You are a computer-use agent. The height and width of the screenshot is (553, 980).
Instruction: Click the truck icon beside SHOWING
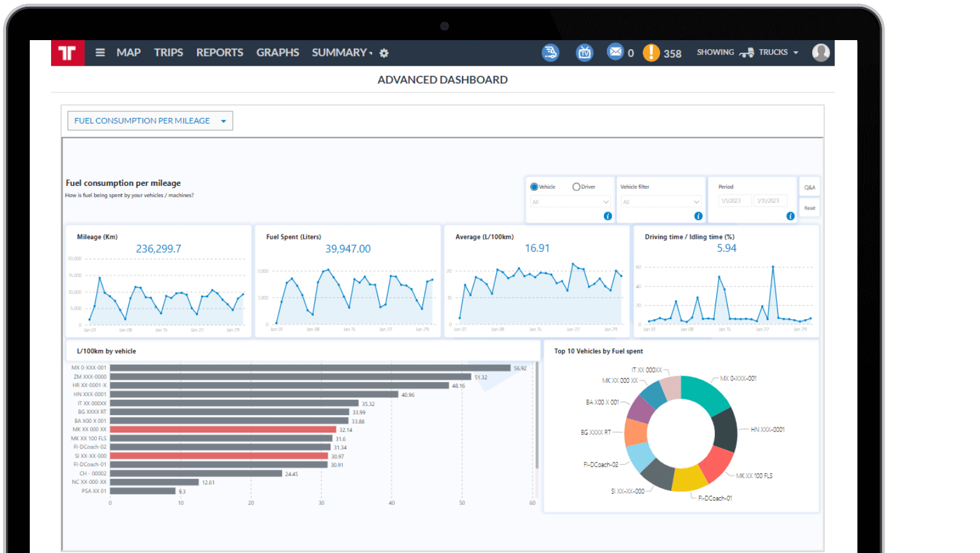click(x=747, y=53)
